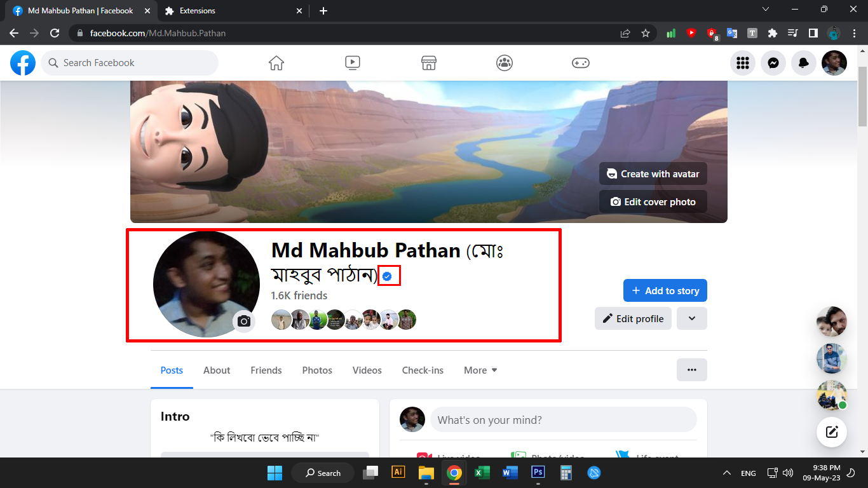Select the Md Mahbub Pathan browser tab
This screenshot has width=868, height=488.
click(81, 11)
